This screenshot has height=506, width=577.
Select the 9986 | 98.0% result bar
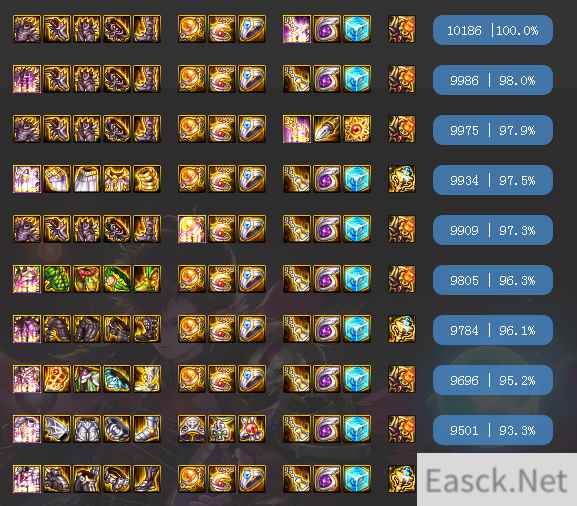coord(493,80)
